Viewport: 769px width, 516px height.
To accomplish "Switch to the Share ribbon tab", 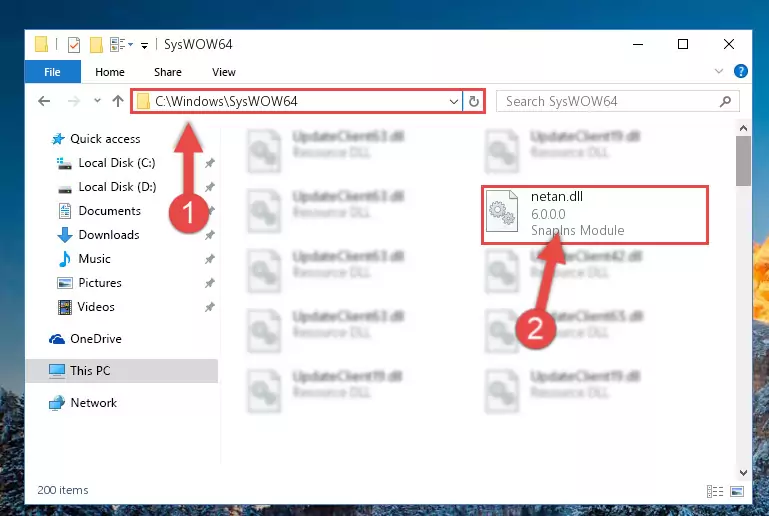I will click(x=168, y=72).
